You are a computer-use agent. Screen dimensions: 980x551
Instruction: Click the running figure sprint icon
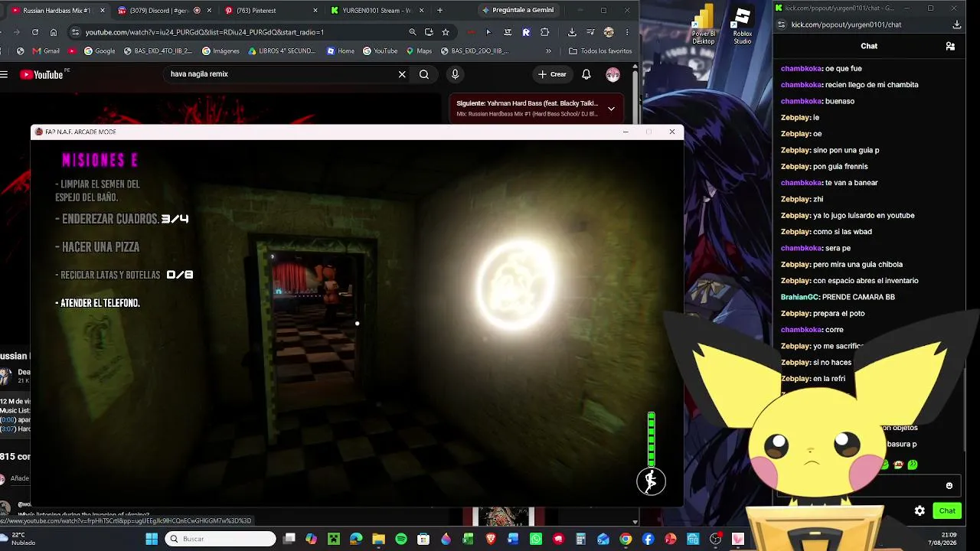(651, 481)
